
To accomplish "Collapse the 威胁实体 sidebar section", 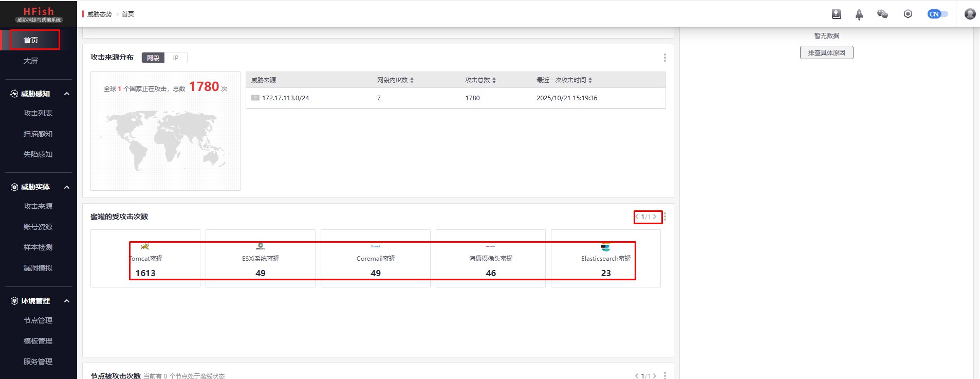I will pos(67,187).
